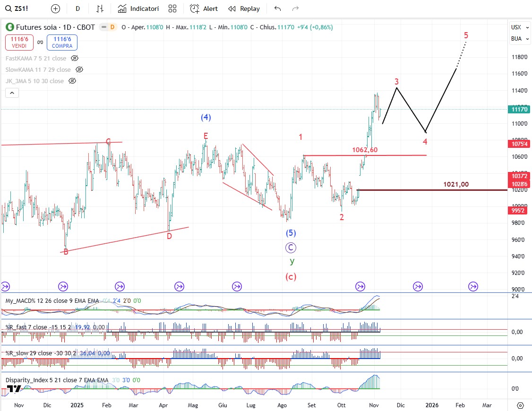
Task: Click the 1021,00 horizontal line label
Action: [456, 184]
